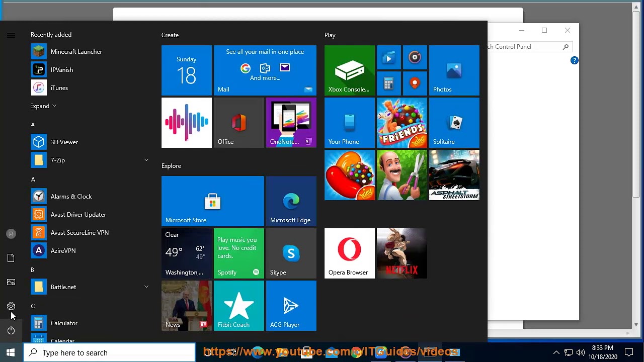
Task: Launch the Fitbit Coach tile
Action: coord(239,306)
